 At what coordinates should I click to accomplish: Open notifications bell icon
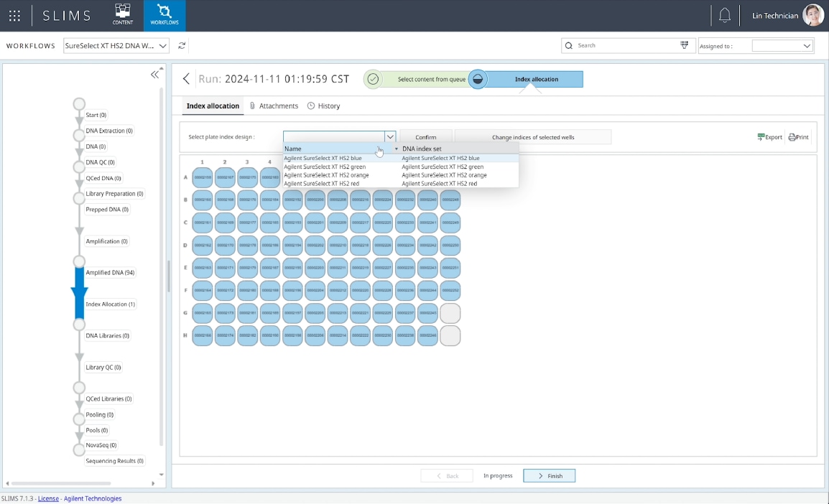(x=725, y=16)
